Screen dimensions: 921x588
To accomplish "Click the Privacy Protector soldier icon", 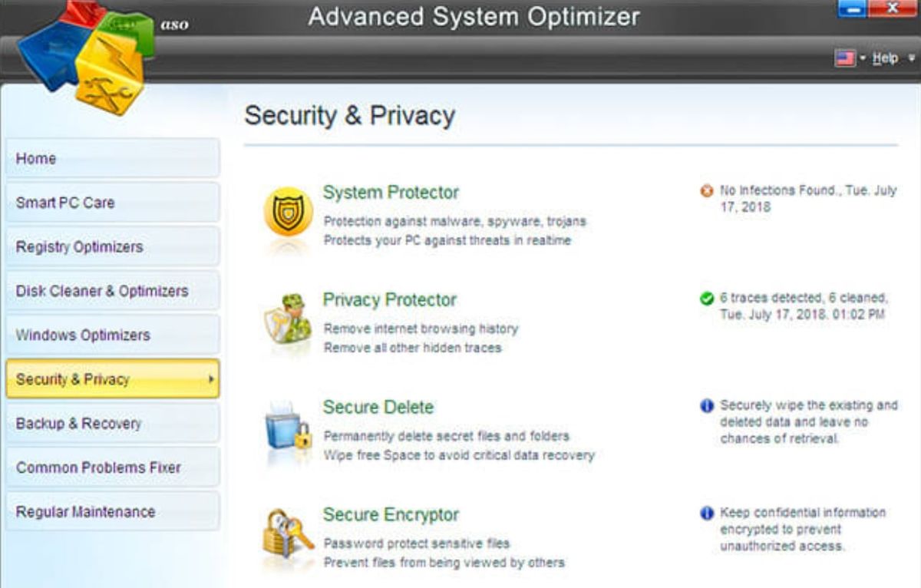I will 288,319.
